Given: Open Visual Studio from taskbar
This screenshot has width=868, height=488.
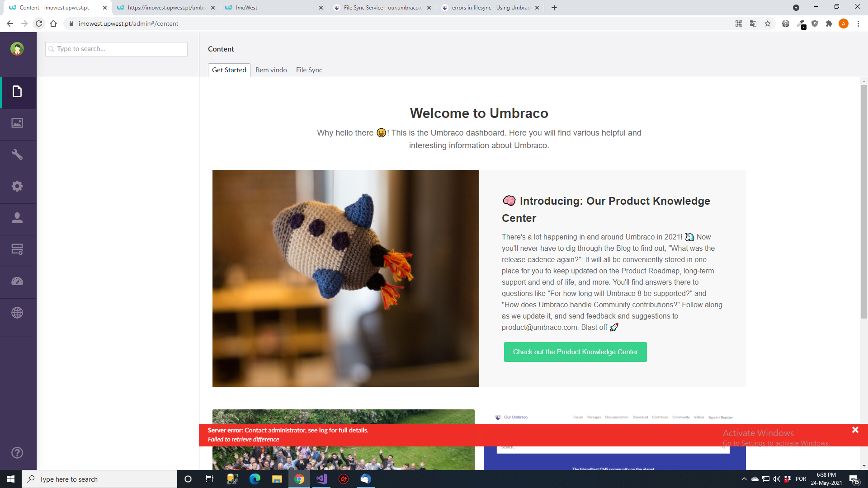Looking at the screenshot, I should [x=321, y=479].
